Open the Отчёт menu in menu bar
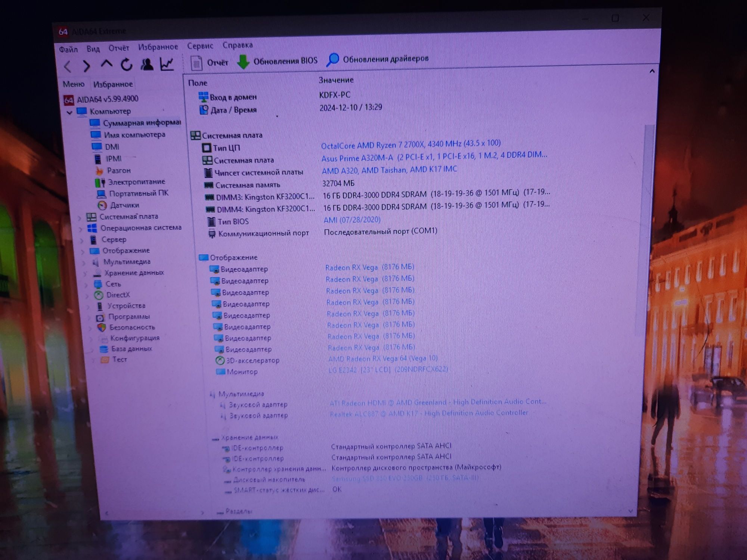 coord(119,48)
